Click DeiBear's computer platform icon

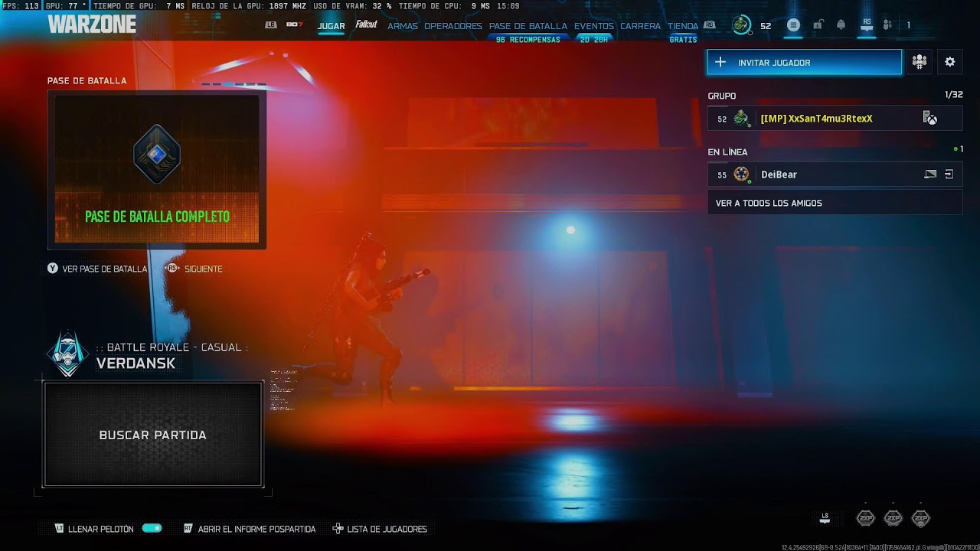[x=930, y=174]
